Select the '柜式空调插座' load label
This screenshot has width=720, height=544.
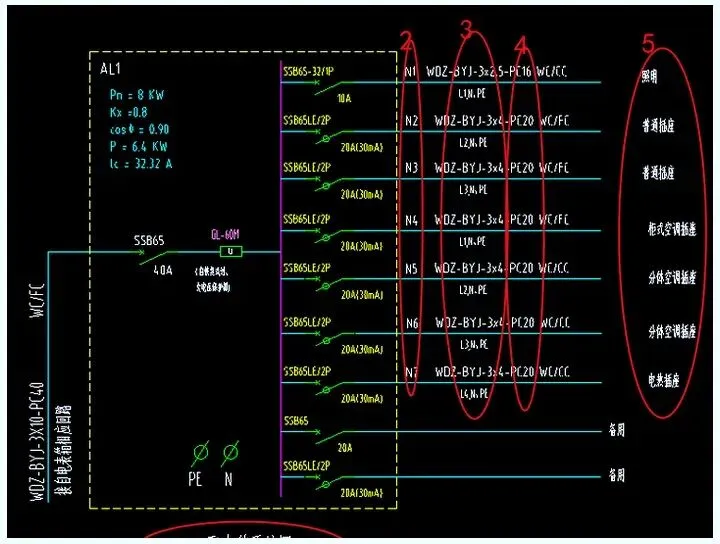(x=672, y=229)
